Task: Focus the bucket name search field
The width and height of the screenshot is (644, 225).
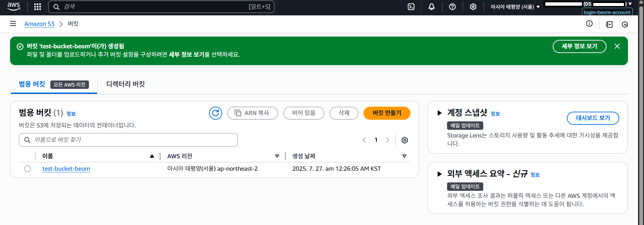Action: point(128,140)
